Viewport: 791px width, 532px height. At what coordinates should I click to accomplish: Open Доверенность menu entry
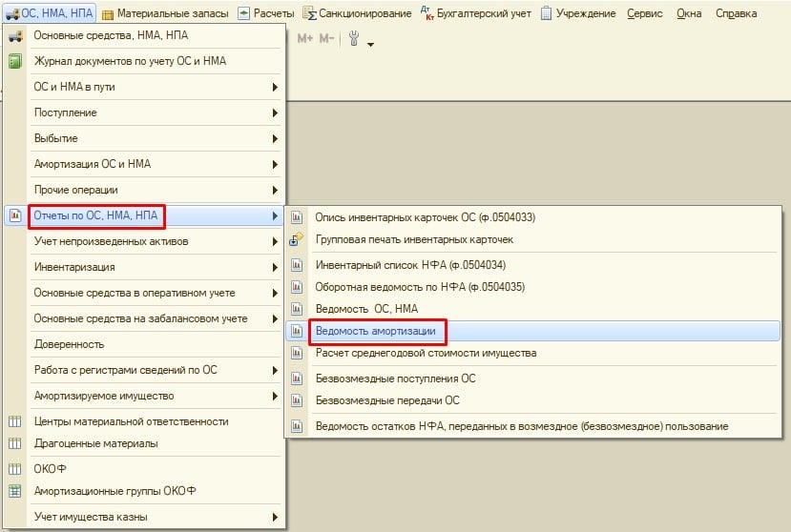click(x=69, y=344)
